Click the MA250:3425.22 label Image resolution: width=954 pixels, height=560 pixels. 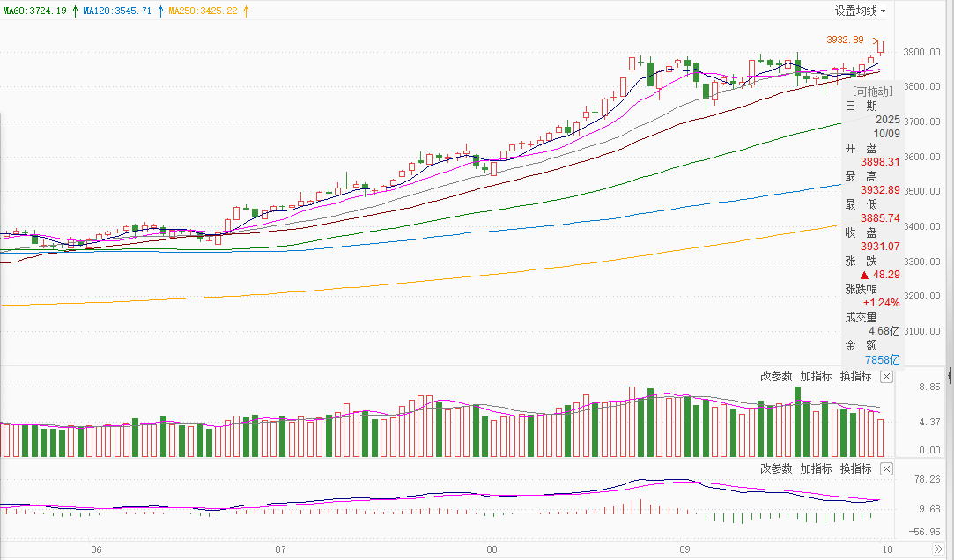(203, 11)
